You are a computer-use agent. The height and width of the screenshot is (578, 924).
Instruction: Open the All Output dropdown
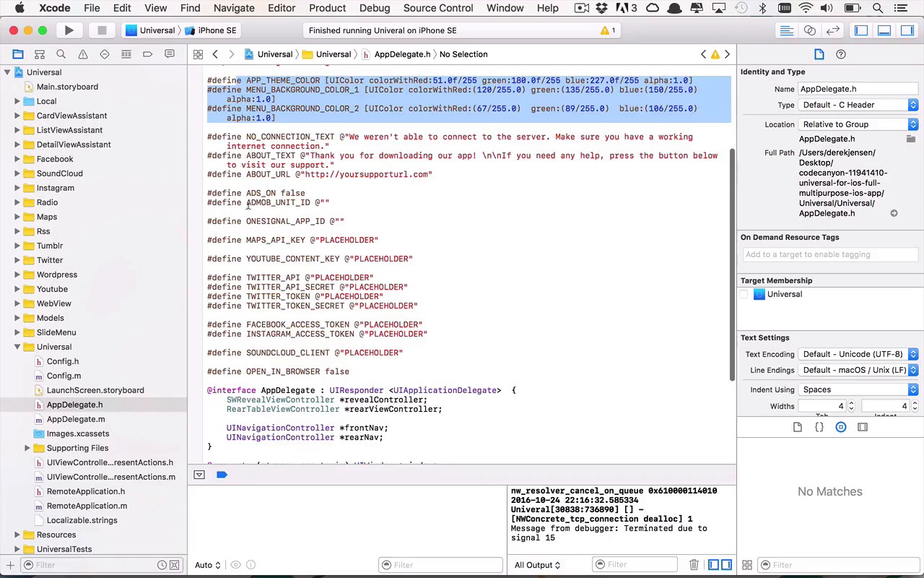click(538, 565)
